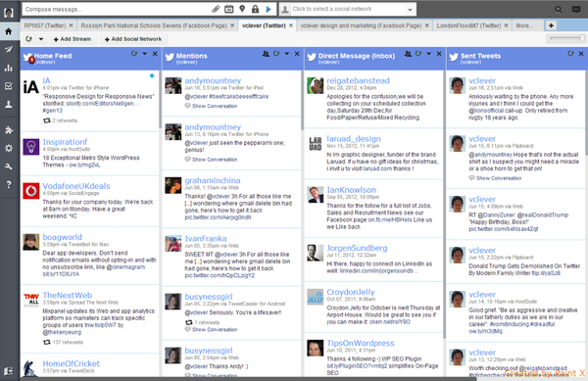Refresh all streams with the green refresh icon

click(28, 38)
